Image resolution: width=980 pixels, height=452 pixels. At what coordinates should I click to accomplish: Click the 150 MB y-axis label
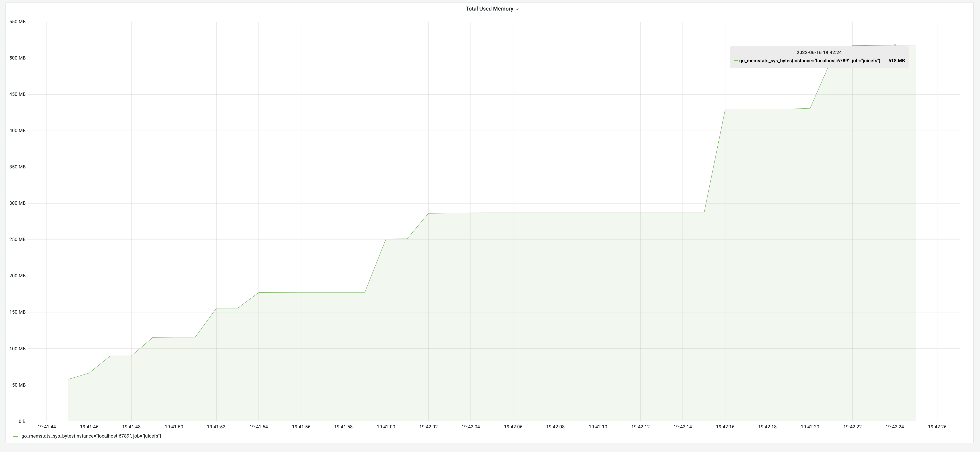[18, 312]
